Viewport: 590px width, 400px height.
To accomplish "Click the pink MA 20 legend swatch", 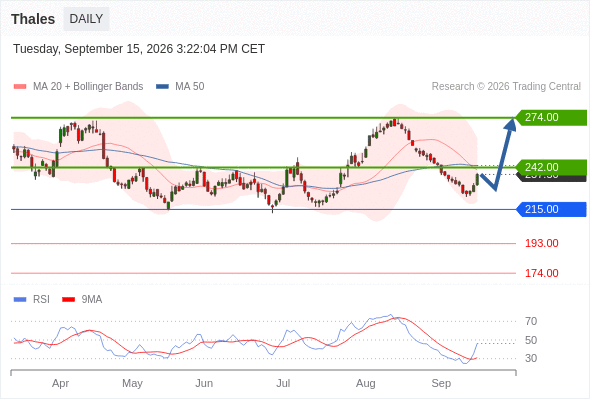I will point(20,87).
